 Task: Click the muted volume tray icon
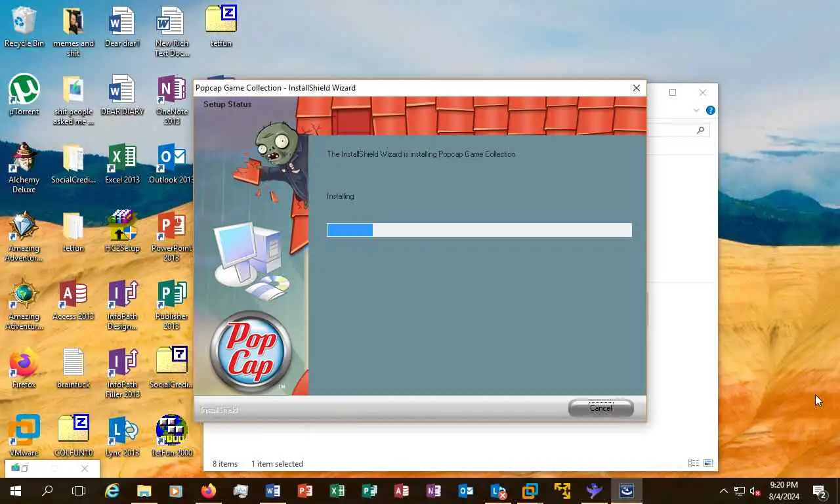755,491
